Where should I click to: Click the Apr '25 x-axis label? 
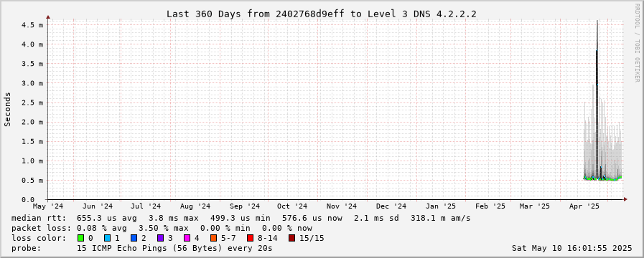click(x=585, y=206)
